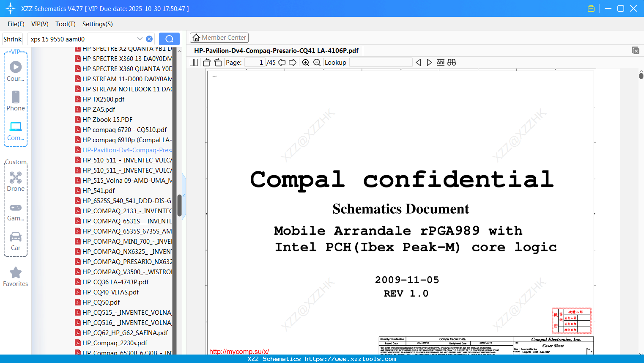Screen dimensions: 644x363
Task: Open HP_COMPAQ_2133 Inventec file
Action: 123,211
